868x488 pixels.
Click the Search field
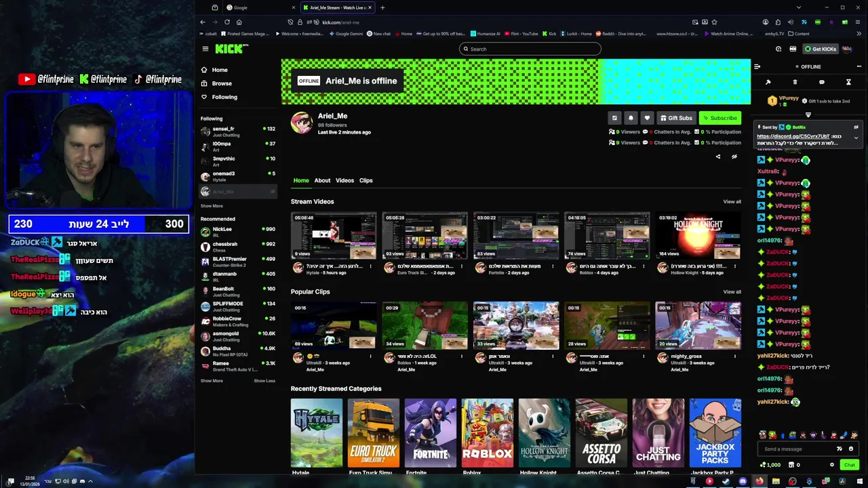click(530, 49)
